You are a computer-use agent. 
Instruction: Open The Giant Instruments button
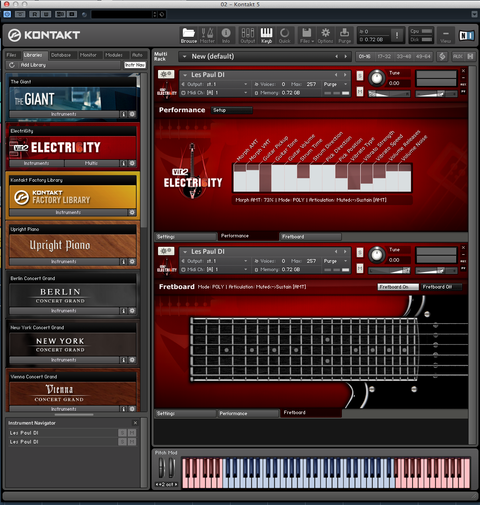point(64,114)
